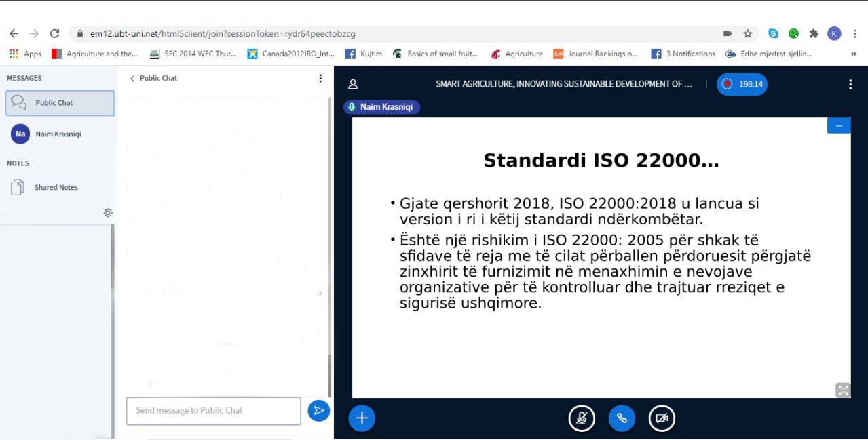Bookmark page with star icon

pyautogui.click(x=748, y=33)
